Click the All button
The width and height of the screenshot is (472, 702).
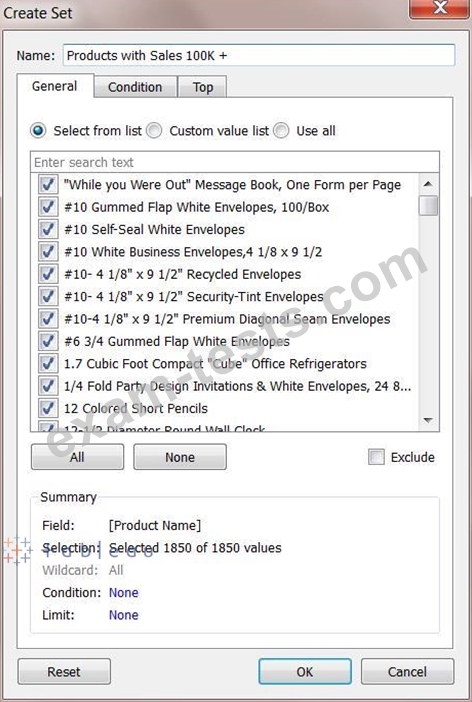[77, 457]
